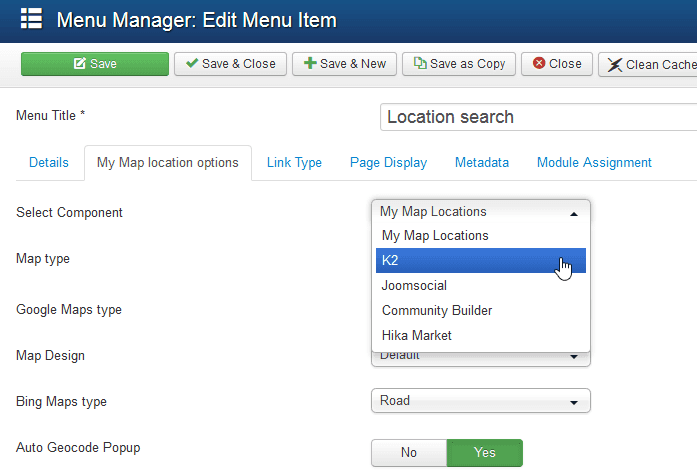This screenshot has height=473, width=697.
Task: Expand the Bing Maps type dropdown
Action: pos(480,401)
